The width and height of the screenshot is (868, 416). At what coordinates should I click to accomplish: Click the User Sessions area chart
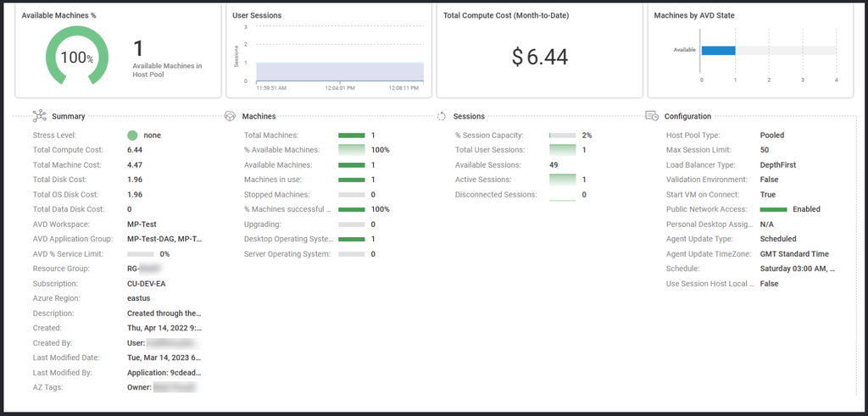[x=340, y=72]
